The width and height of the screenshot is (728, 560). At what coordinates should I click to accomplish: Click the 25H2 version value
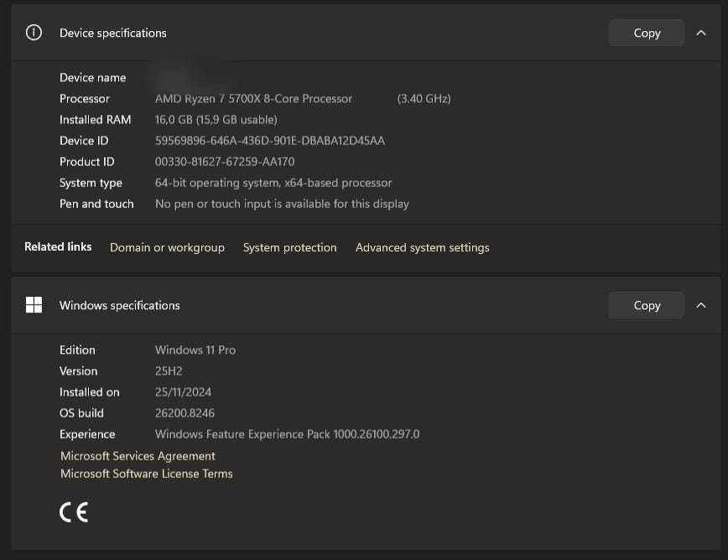click(x=169, y=371)
